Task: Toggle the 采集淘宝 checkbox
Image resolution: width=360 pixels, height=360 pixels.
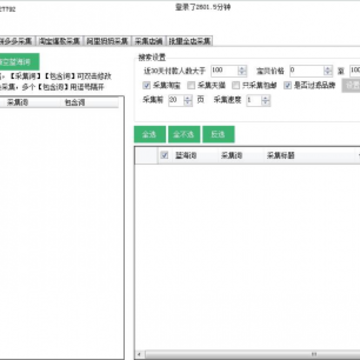Action: pos(146,86)
